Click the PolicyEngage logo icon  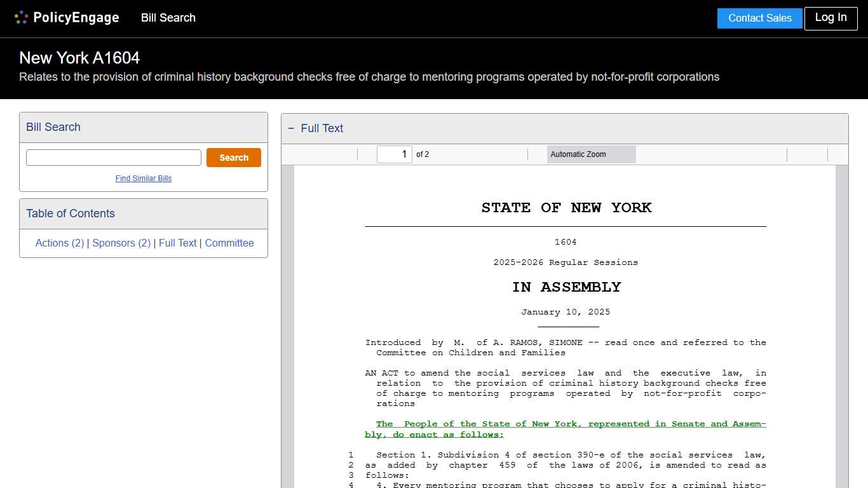click(21, 17)
